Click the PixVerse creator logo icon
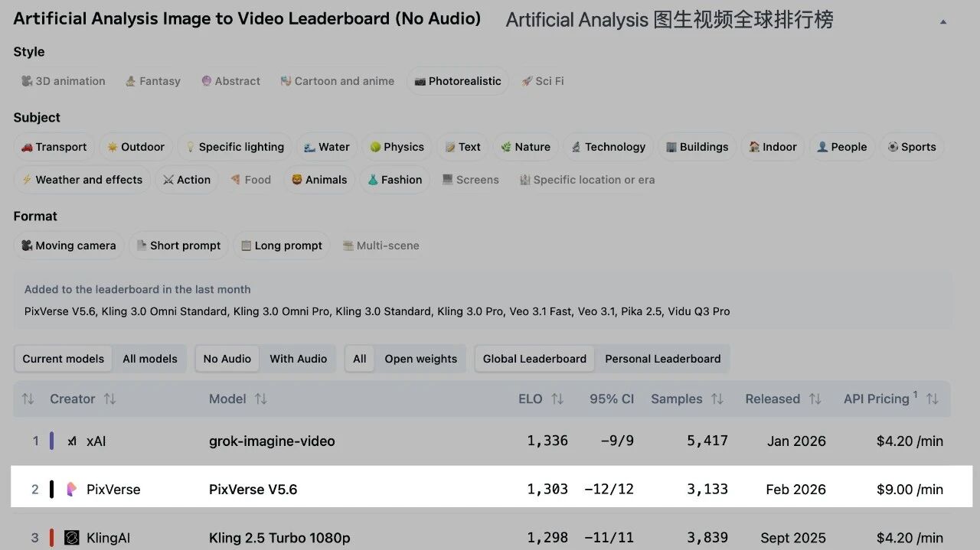The image size is (980, 550). pos(72,490)
